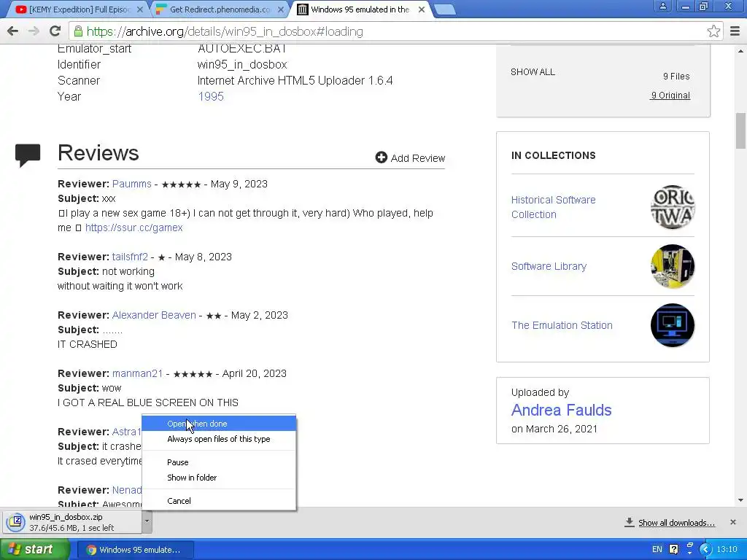Open the tailsfnf2 reviewer profile
This screenshot has height=560, width=747.
point(130,257)
